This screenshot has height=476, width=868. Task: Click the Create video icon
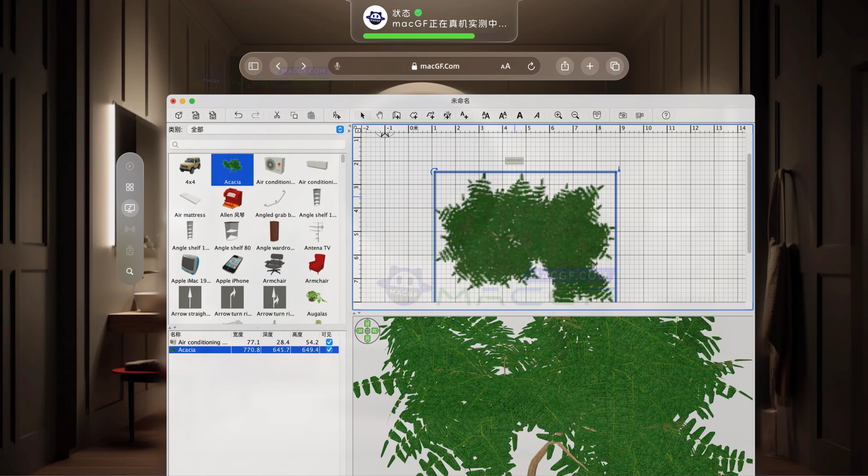click(x=639, y=115)
